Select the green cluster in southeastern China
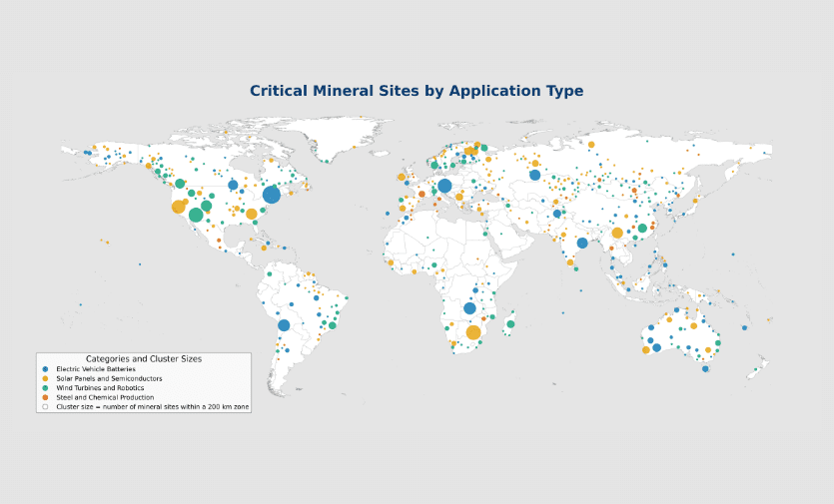Viewport: 834px width, 504px height. click(642, 229)
